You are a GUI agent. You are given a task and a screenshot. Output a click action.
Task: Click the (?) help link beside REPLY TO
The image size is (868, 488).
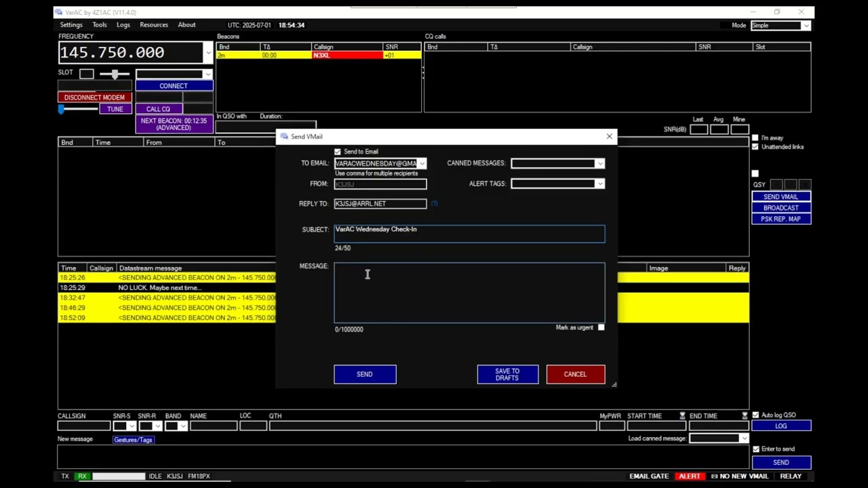click(434, 203)
